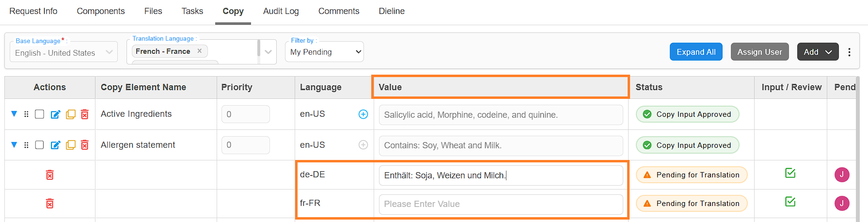Tick the Active Ingredients row checkbox

tap(40, 114)
